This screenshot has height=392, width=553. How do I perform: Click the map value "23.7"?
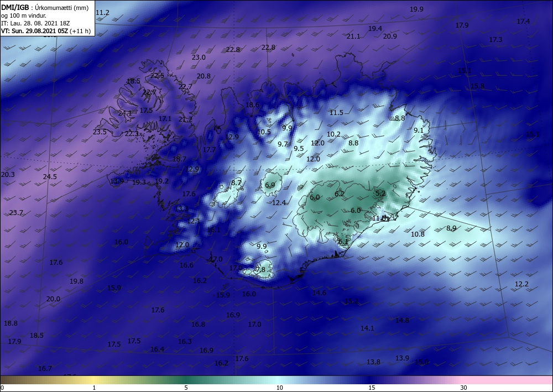click(16, 212)
